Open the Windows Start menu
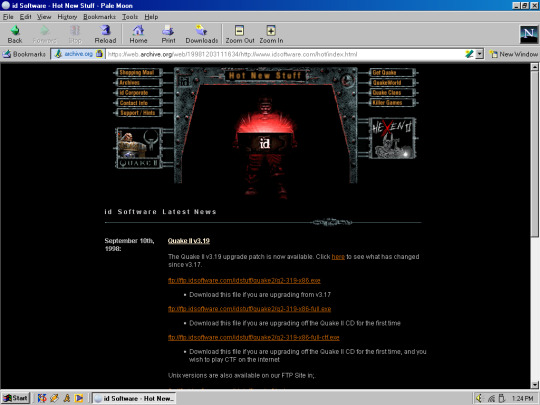540x405 pixels. (16, 398)
